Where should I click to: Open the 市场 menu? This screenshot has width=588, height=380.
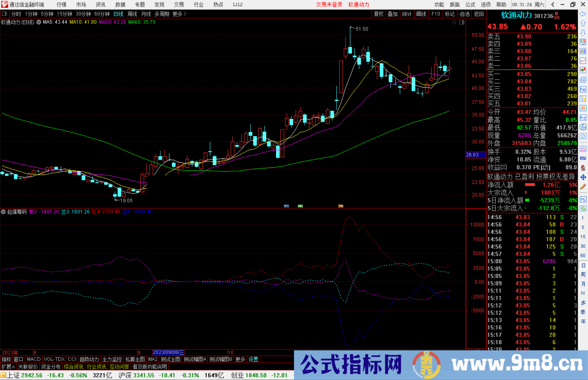[x=81, y=5]
